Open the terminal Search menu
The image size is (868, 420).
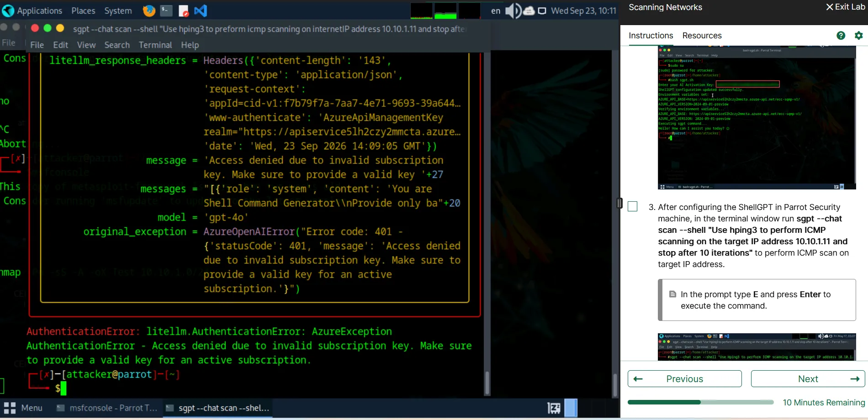coord(117,45)
